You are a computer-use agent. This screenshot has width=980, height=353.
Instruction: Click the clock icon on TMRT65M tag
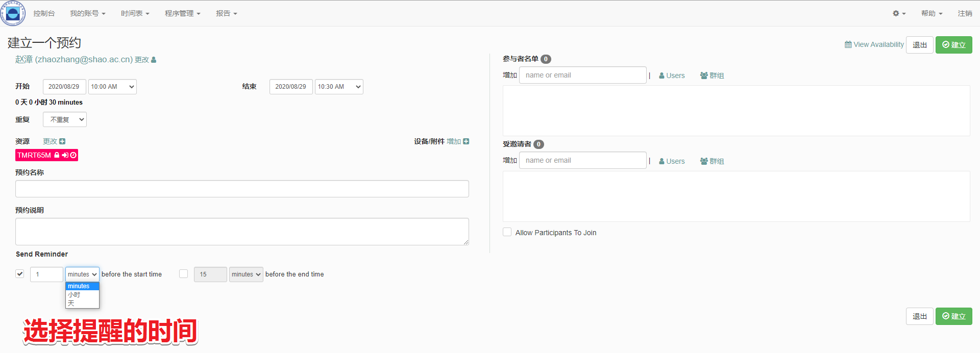pos(73,155)
